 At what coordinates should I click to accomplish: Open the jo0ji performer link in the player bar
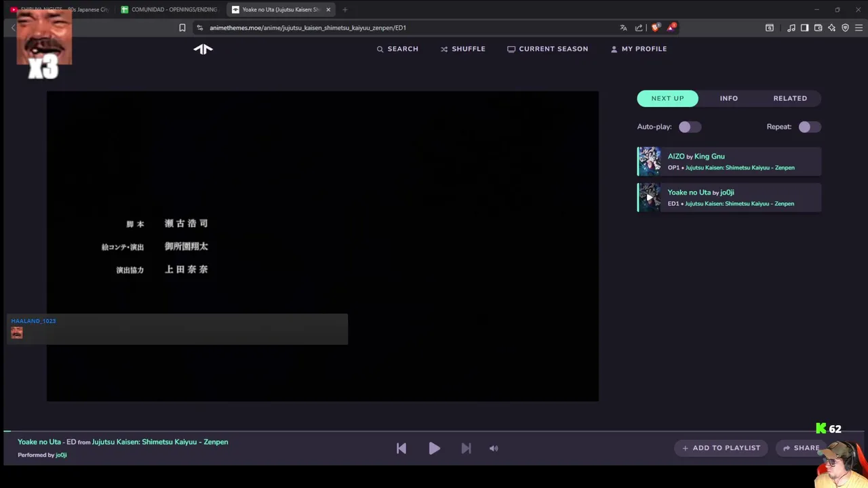point(61,455)
